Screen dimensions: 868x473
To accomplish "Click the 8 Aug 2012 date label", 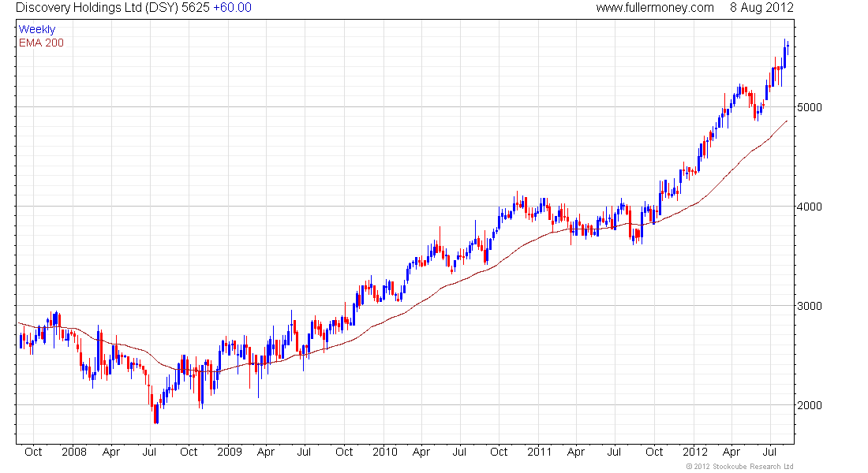I will coord(761,8).
